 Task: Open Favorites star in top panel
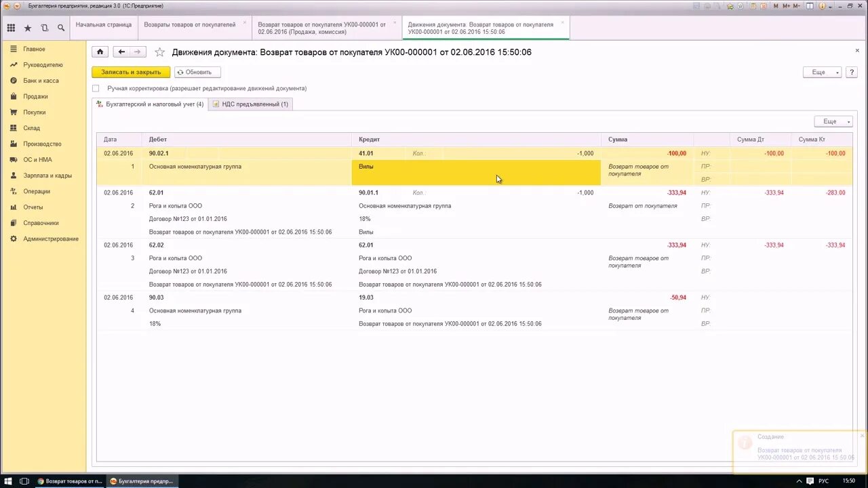(x=28, y=28)
